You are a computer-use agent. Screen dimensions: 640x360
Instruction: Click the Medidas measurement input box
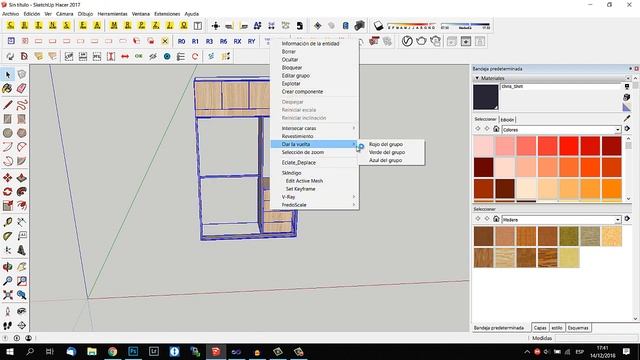pos(595,338)
